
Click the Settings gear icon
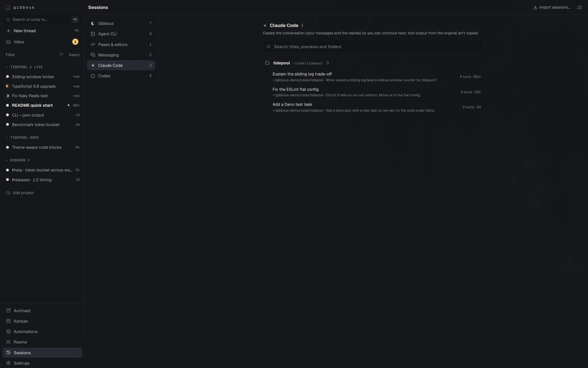click(8, 363)
